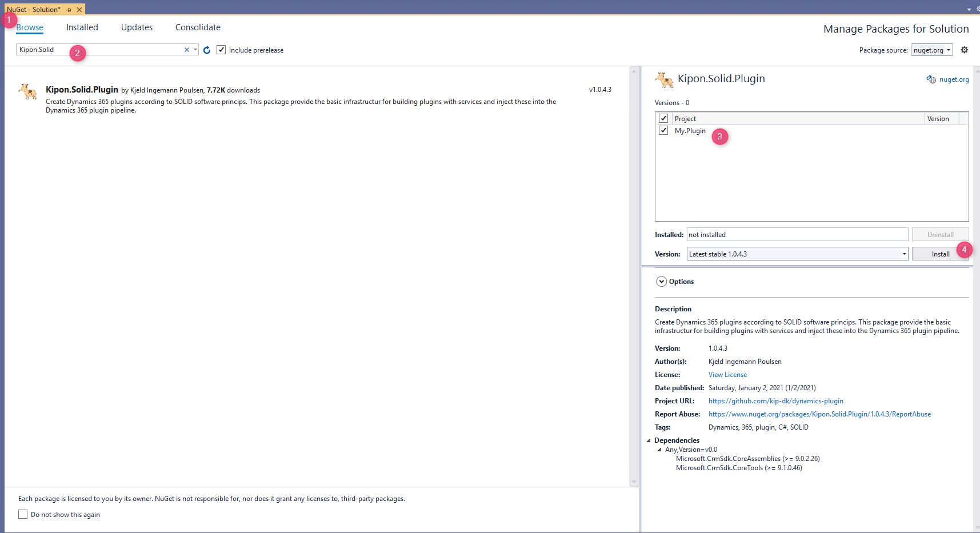Clear the Kipon.Solid search text

click(x=186, y=50)
